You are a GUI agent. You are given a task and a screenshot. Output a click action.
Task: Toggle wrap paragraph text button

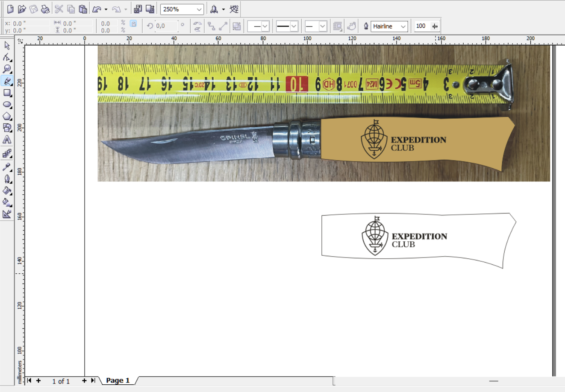337,26
